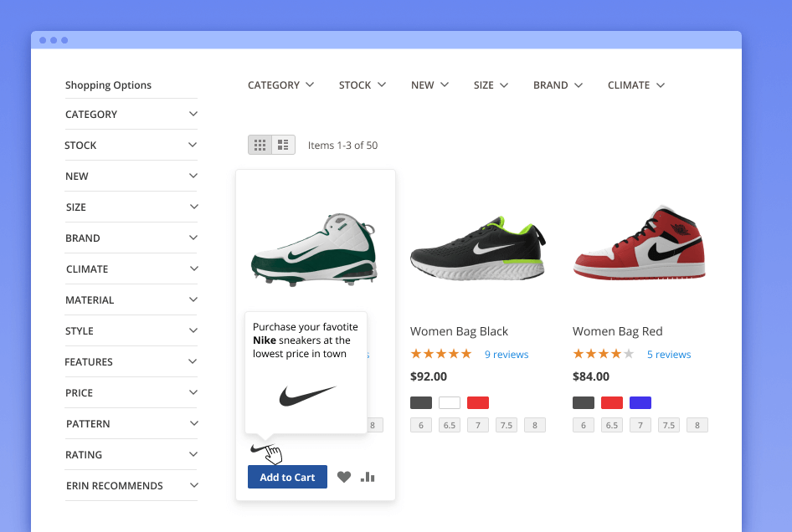
Task: Open the CLIMATE dropdown in the top bar
Action: pyautogui.click(x=635, y=84)
